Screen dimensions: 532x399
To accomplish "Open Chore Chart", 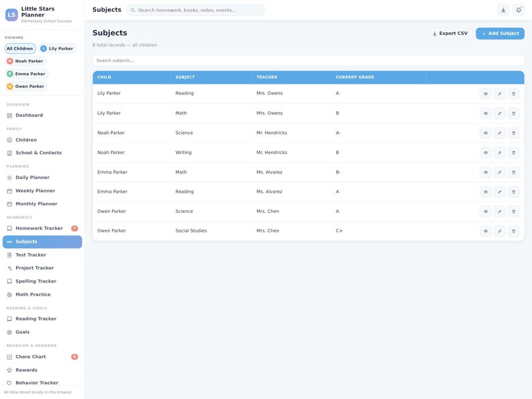I will [42, 357].
